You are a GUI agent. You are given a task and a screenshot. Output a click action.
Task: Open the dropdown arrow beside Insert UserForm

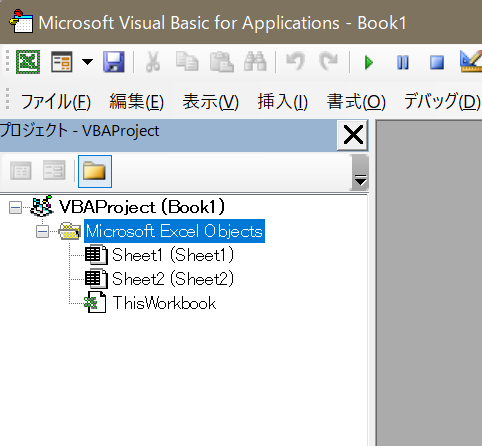click(x=87, y=62)
